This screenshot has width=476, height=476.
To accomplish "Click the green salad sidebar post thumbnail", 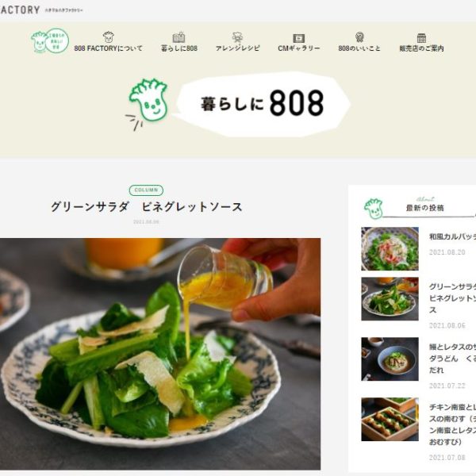I will [390, 299].
